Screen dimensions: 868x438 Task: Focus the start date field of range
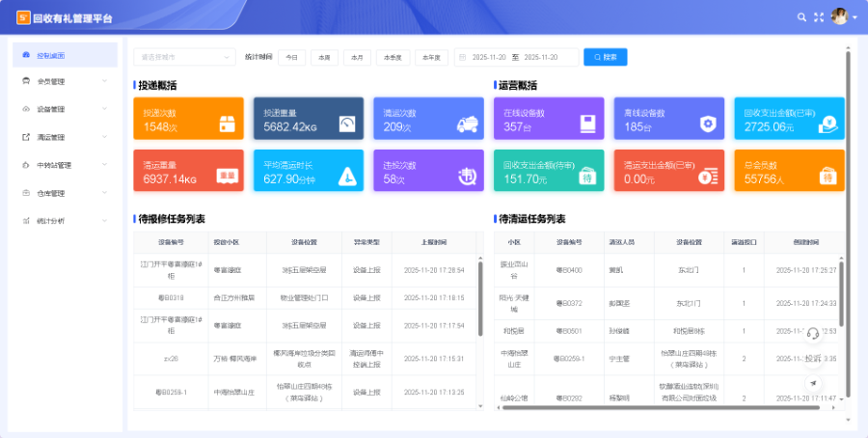click(489, 57)
